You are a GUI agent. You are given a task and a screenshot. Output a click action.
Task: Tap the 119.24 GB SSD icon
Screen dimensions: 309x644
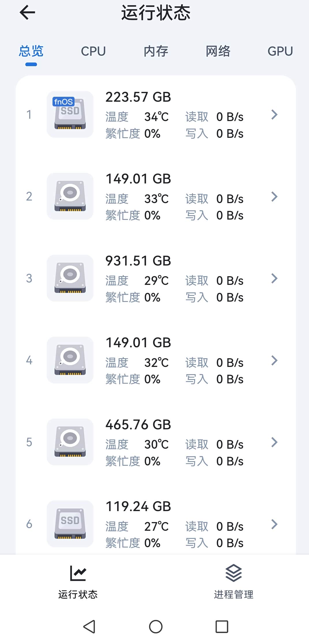point(70,524)
